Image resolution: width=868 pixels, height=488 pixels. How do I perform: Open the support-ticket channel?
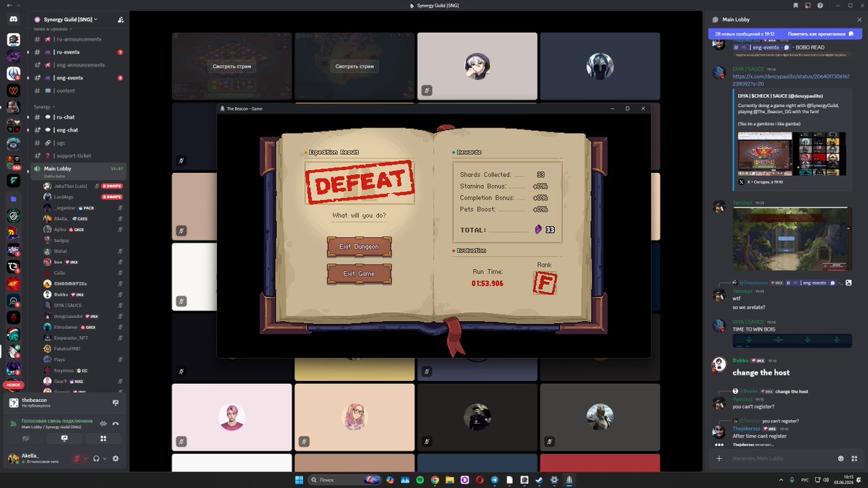78,155
